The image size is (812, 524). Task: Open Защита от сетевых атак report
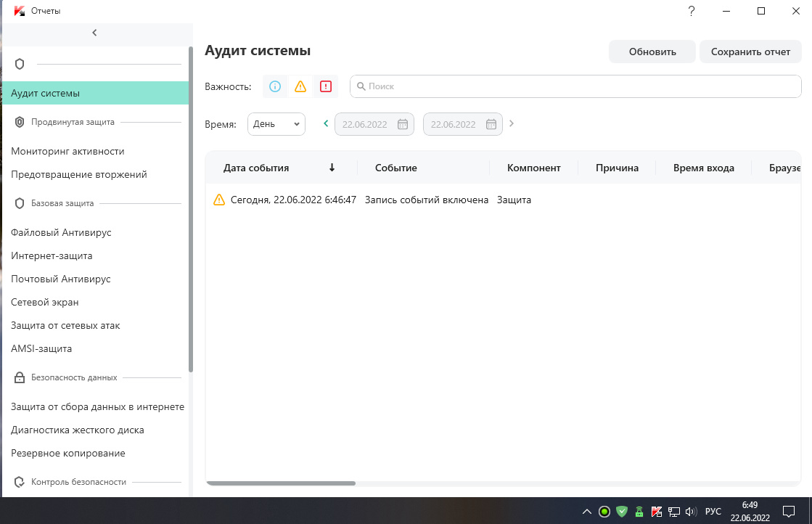pyautogui.click(x=66, y=326)
